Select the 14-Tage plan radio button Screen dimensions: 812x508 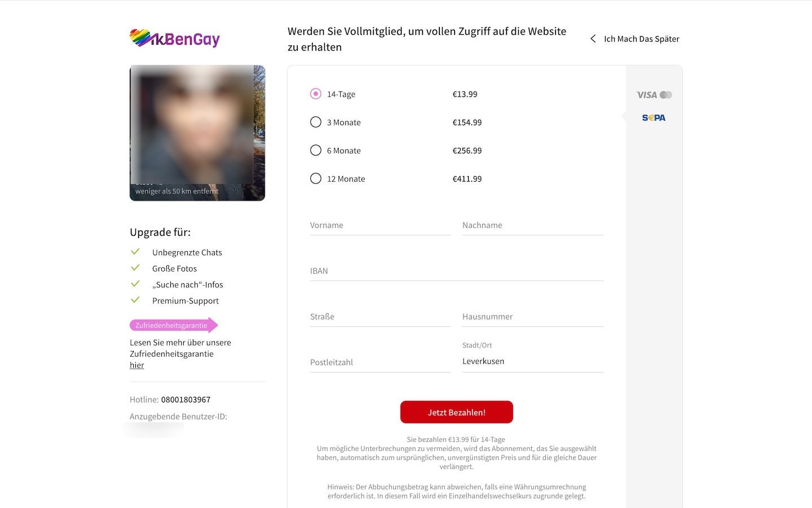coord(316,94)
